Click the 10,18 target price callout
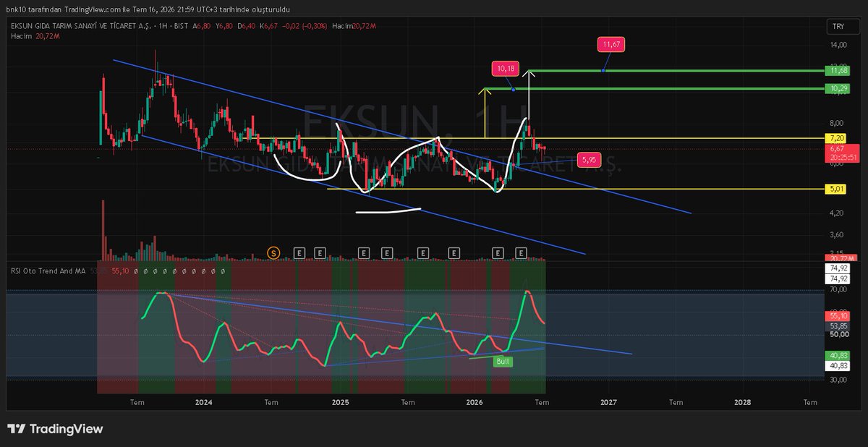The width and height of the screenshot is (868, 447). coord(505,69)
